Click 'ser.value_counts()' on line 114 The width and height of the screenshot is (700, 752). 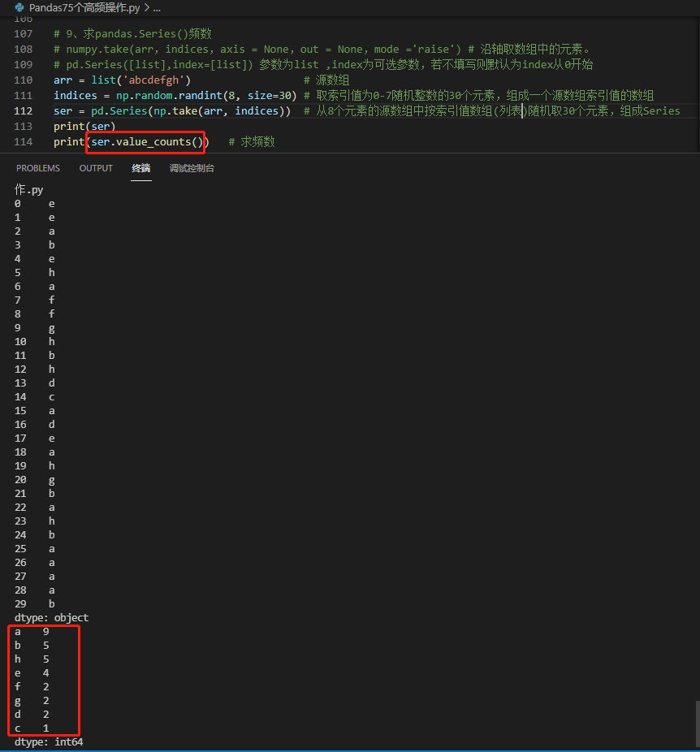[x=147, y=141]
